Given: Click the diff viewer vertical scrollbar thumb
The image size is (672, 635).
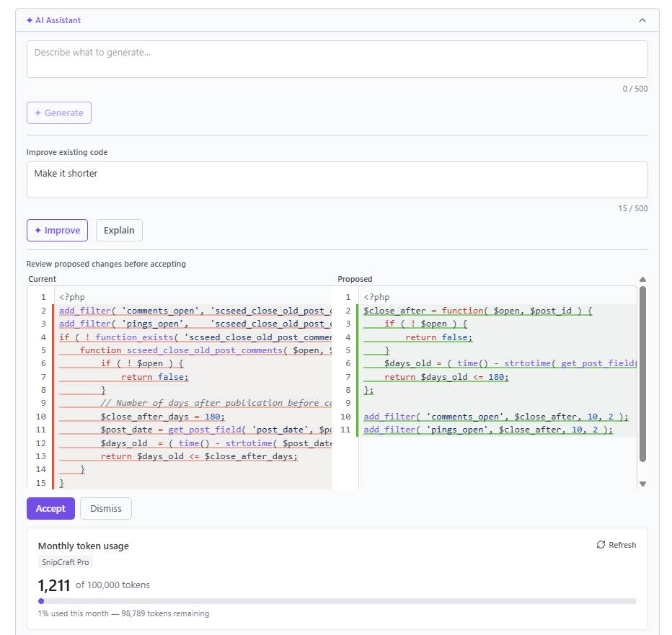Looking at the screenshot, I should point(642,374).
